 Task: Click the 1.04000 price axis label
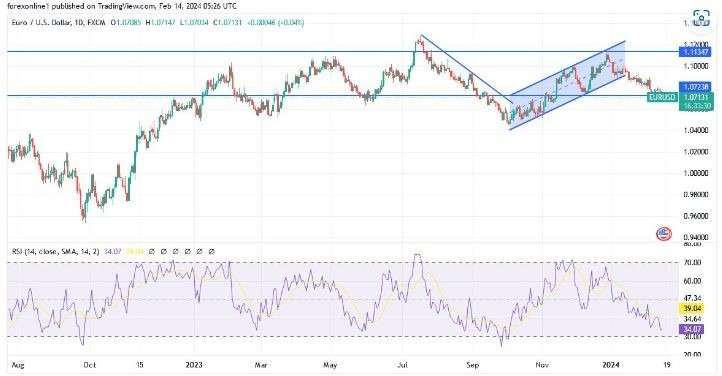[x=695, y=130]
